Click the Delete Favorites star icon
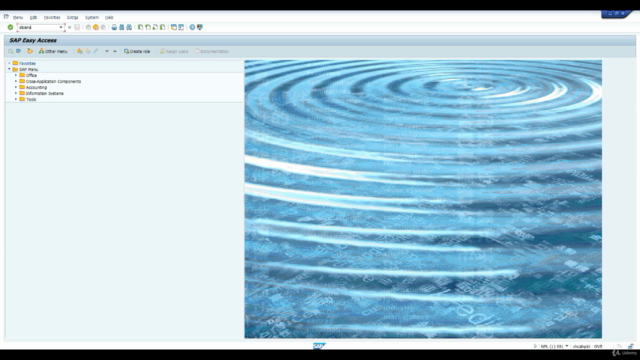Viewport: 640px width, 360px height. pos(88,51)
